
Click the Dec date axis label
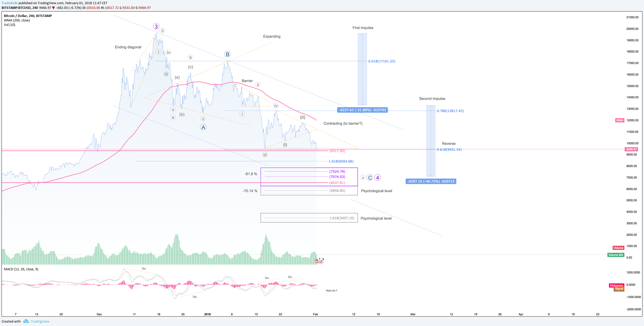click(99, 314)
